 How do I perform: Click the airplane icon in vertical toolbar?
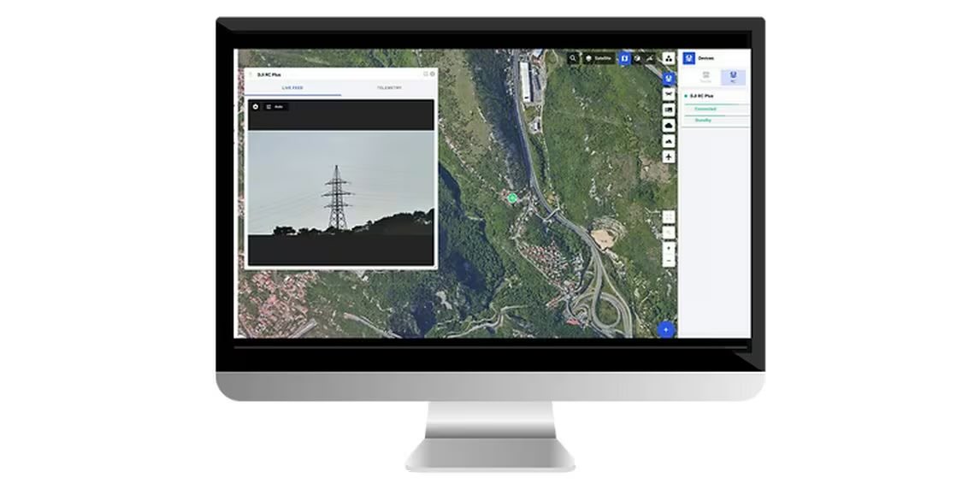(x=669, y=156)
